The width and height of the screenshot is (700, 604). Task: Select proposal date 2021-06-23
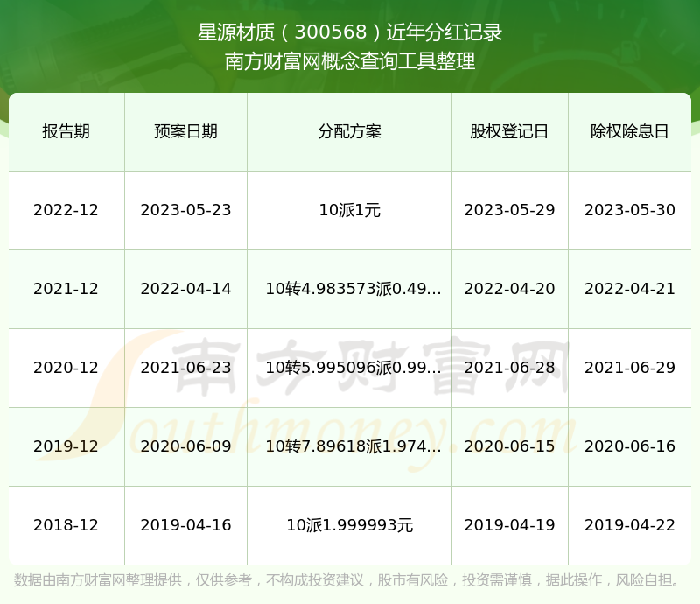tap(185, 368)
